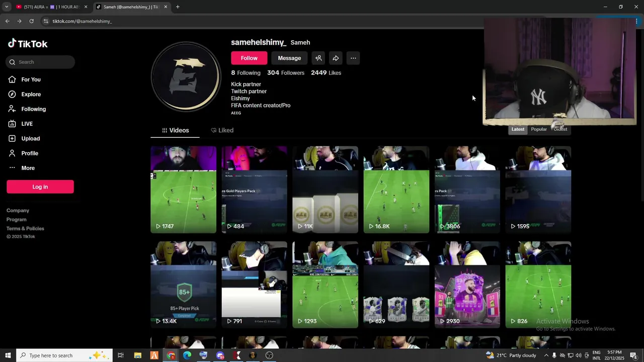Click the site info icon in address bar

pos(46,21)
